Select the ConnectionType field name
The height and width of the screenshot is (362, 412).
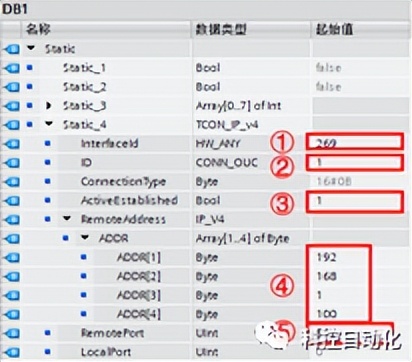pyautogui.click(x=123, y=182)
